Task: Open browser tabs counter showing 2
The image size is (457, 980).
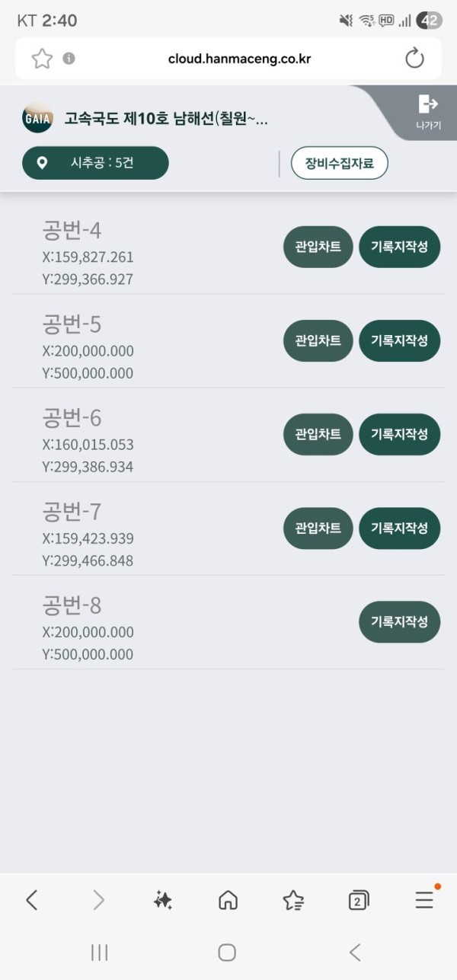Action: point(359,900)
